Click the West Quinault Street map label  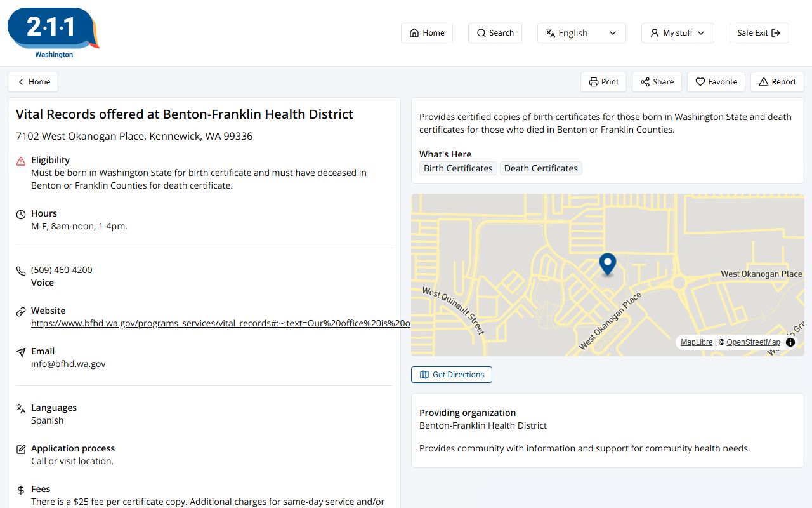(453, 311)
